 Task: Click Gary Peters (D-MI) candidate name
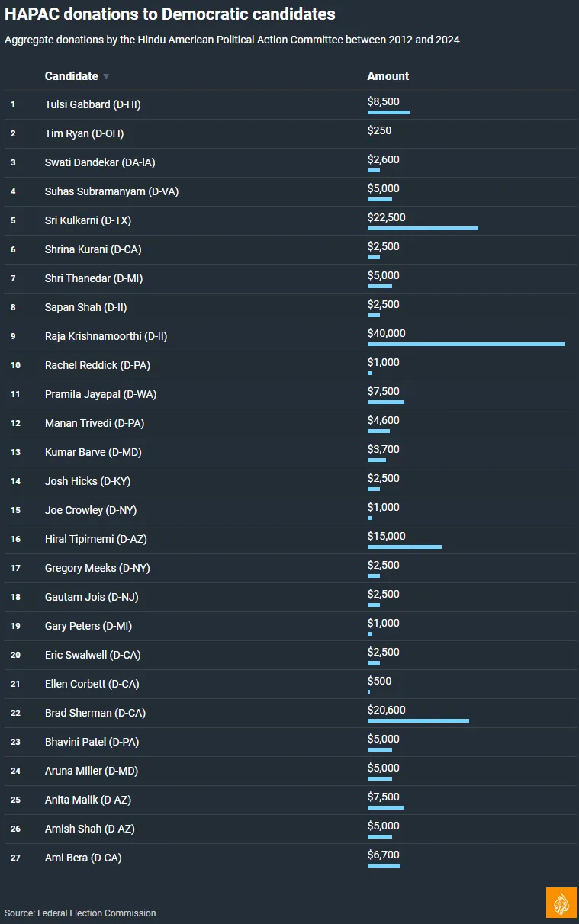pyautogui.click(x=88, y=626)
